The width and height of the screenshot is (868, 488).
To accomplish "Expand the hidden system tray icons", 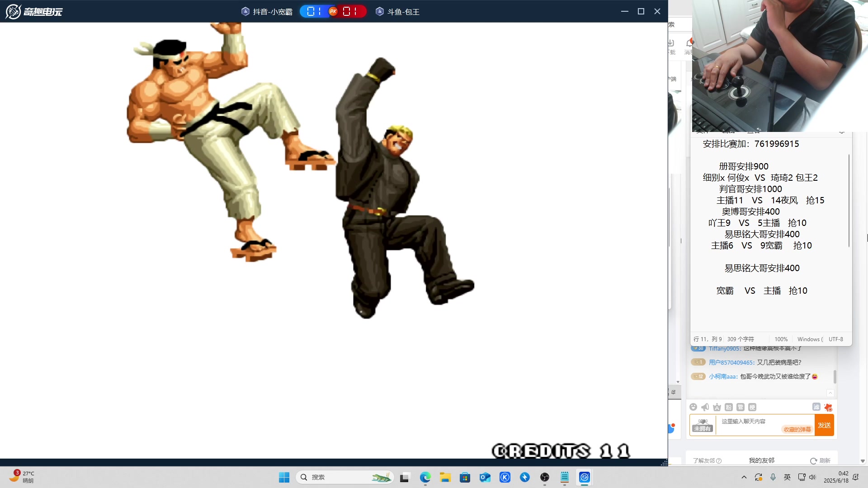I will click(x=744, y=477).
